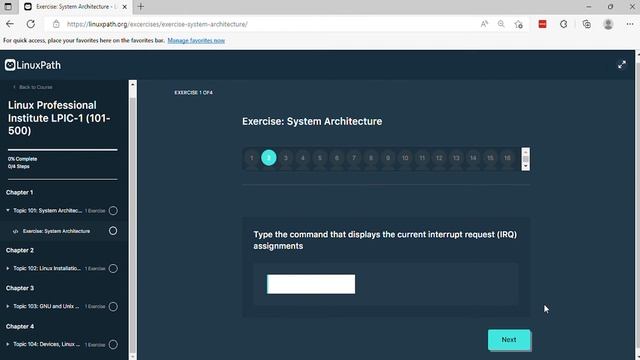
Task: Click the Linux Professional Institute LPIC-1 title
Action: (x=59, y=118)
